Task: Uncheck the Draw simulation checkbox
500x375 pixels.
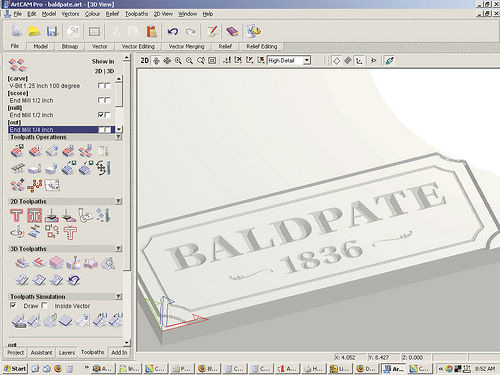Action: click(x=13, y=305)
